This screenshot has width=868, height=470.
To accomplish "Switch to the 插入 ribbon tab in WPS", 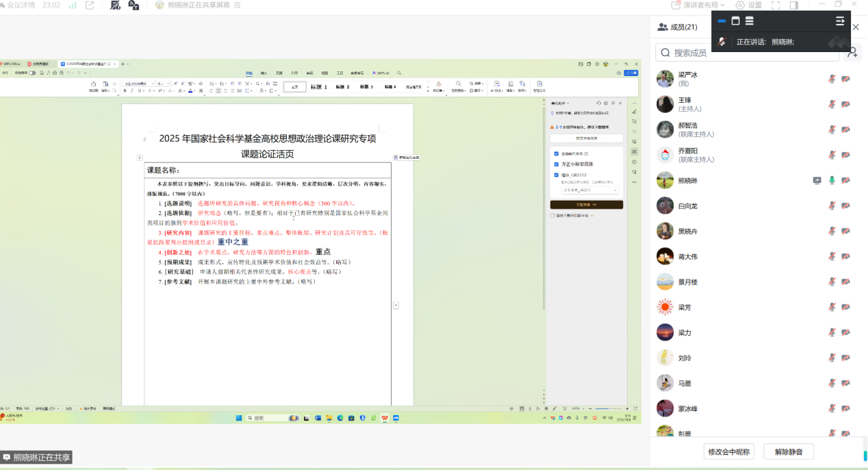I will (x=264, y=73).
